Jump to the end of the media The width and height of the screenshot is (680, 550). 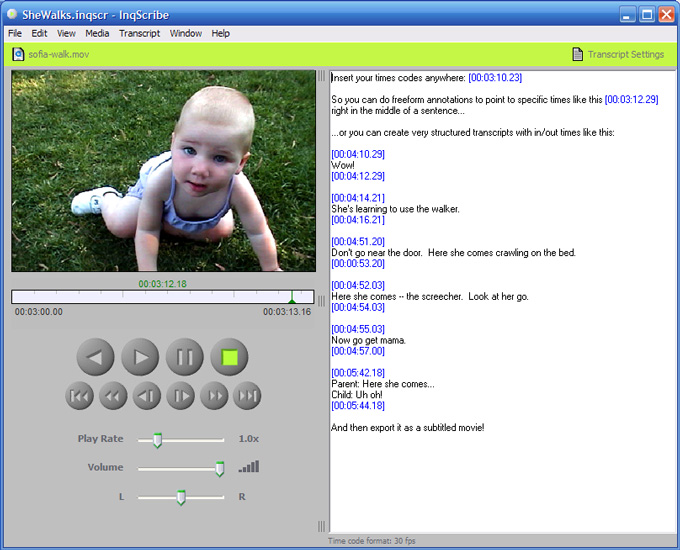247,397
